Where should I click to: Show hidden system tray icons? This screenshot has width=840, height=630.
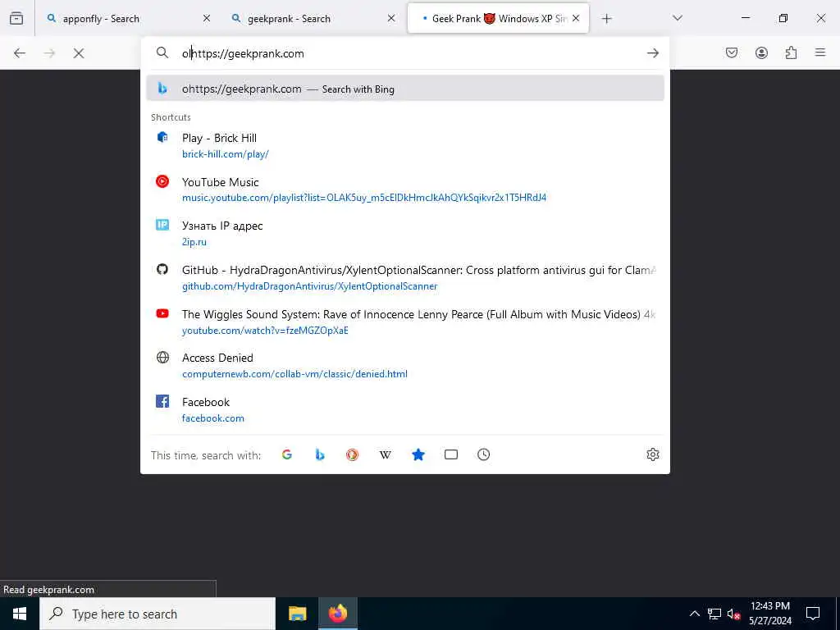694,614
